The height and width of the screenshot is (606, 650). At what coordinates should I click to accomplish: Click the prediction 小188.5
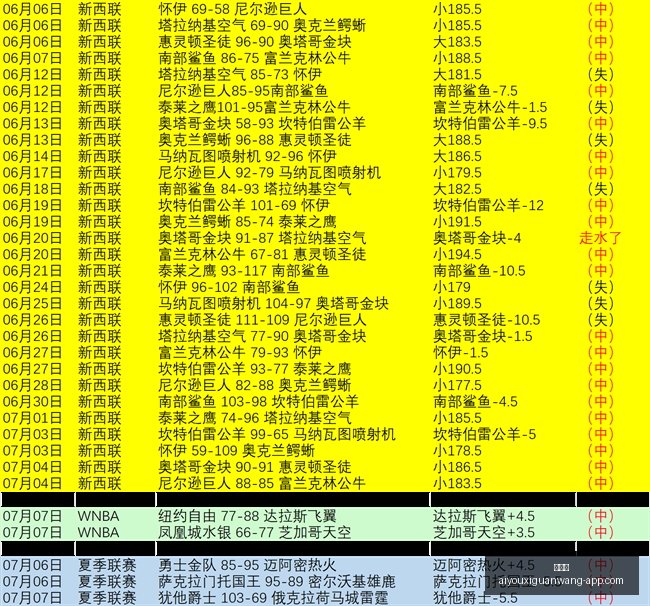457,58
